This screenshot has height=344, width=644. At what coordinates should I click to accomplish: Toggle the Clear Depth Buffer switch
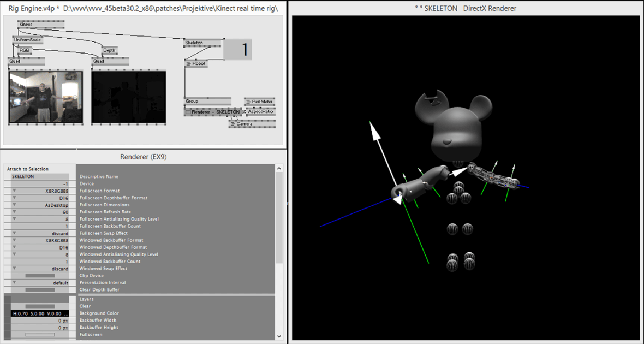click(x=40, y=290)
